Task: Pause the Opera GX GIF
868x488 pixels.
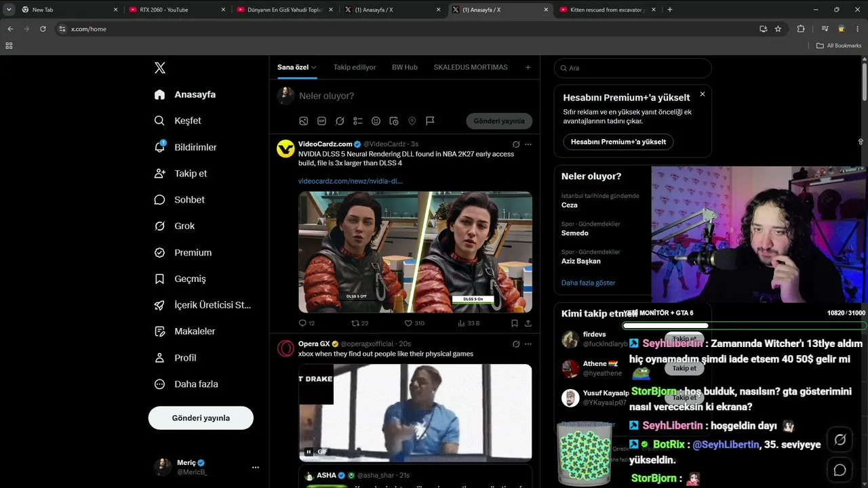Action: coord(309,451)
